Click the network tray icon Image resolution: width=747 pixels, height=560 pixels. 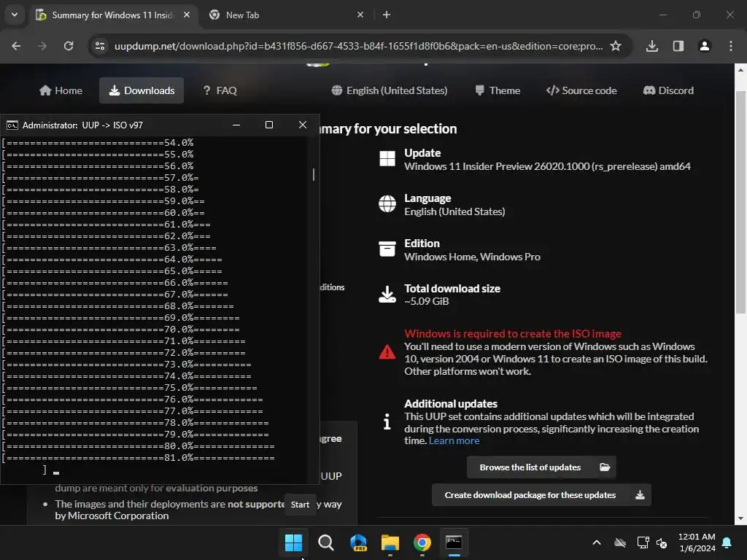pyautogui.click(x=643, y=542)
